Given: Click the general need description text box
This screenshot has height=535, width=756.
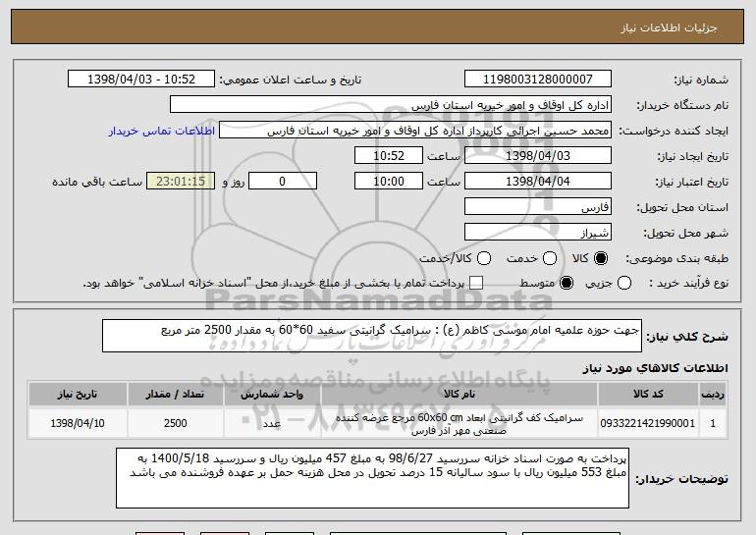Looking at the screenshot, I should pos(372,336).
